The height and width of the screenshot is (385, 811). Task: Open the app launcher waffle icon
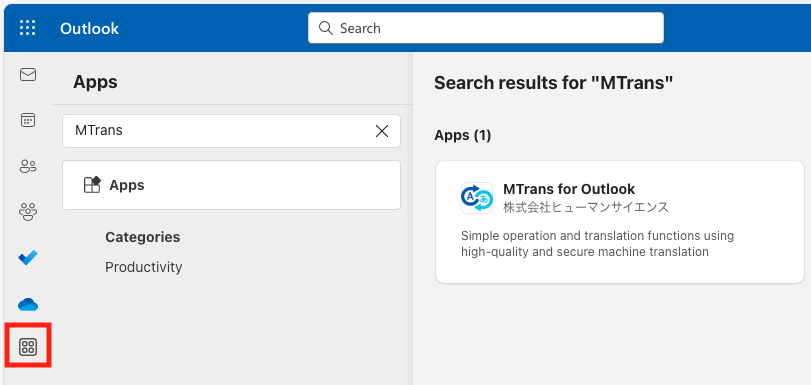click(x=27, y=28)
